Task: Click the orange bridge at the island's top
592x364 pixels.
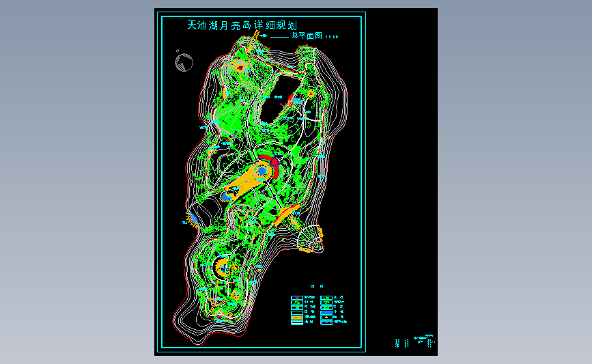Action: (257, 35)
